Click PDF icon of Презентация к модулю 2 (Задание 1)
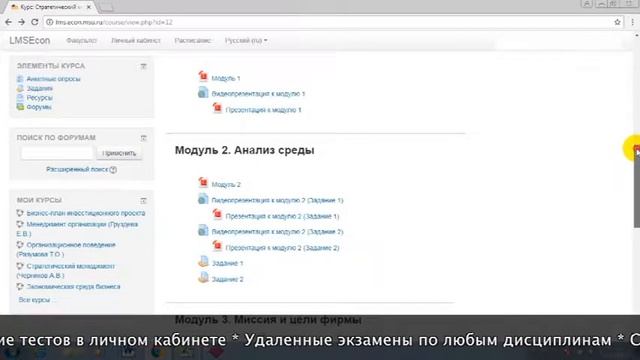 pos(217,214)
